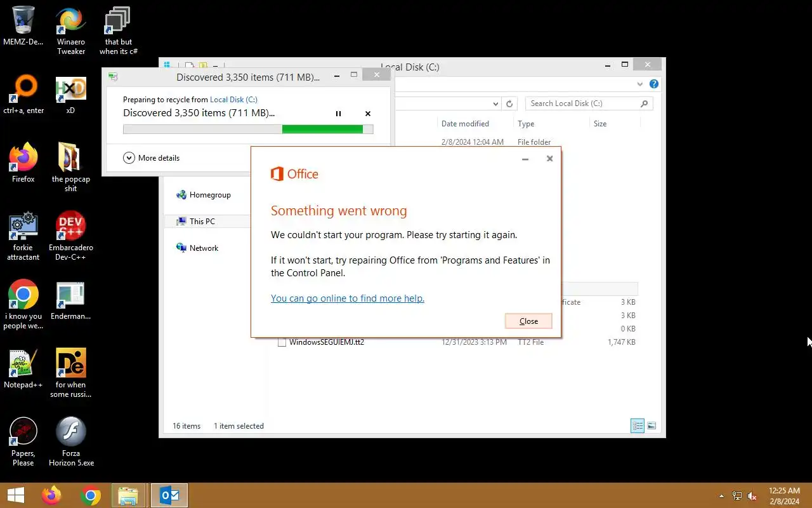
Task: Open the Windows Start button
Action: coord(16,495)
